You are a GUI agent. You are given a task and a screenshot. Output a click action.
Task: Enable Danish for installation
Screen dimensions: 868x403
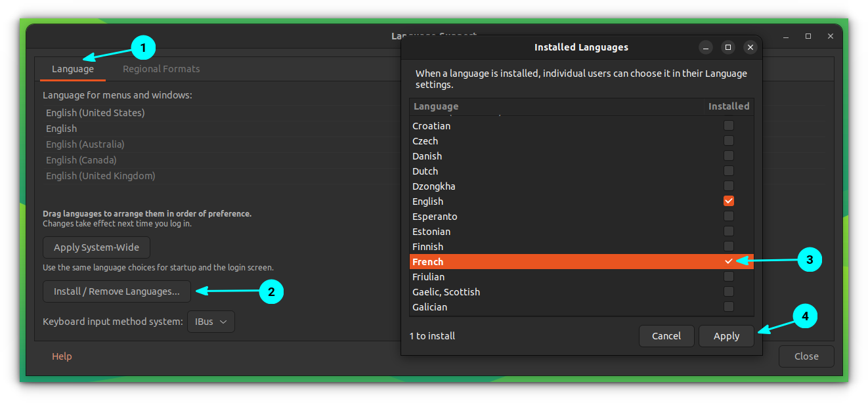[728, 155]
